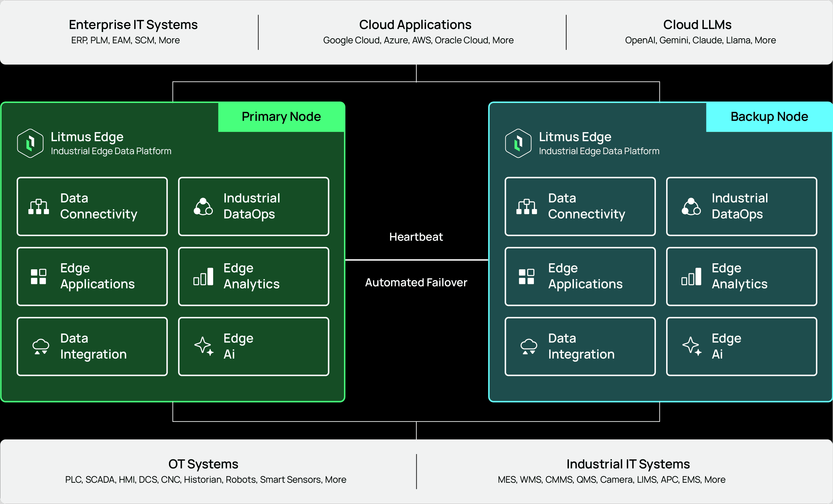Open Data Connectivity label in Backup Node
Image resolution: width=833 pixels, height=504 pixels.
coord(587,206)
